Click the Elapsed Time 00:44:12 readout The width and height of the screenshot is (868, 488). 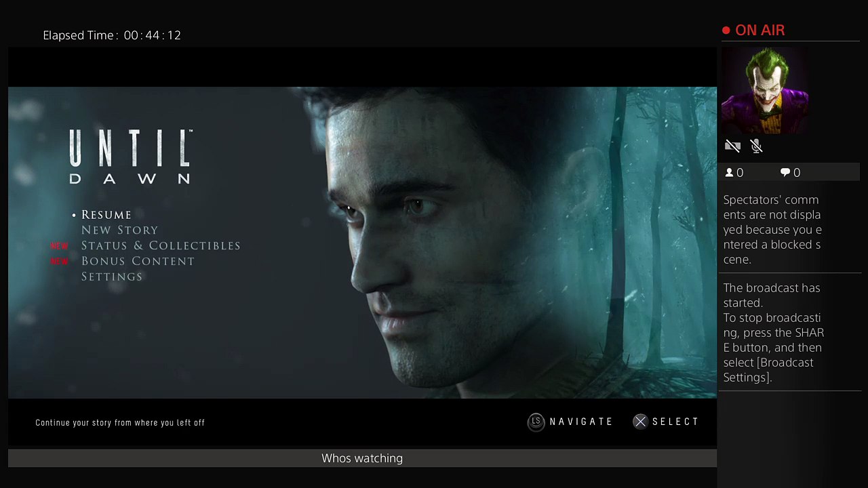(112, 35)
